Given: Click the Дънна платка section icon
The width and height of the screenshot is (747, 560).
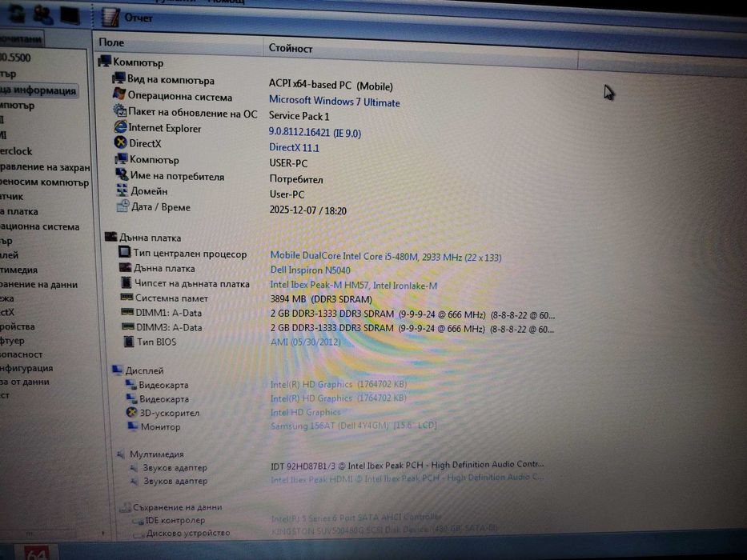Looking at the screenshot, I should point(111,237).
